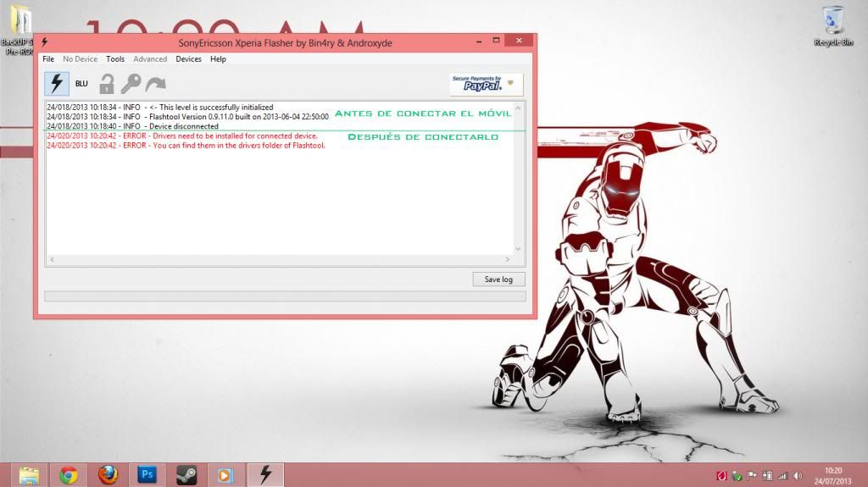868x487 pixels.
Task: Open Steam from the taskbar
Action: (186, 475)
